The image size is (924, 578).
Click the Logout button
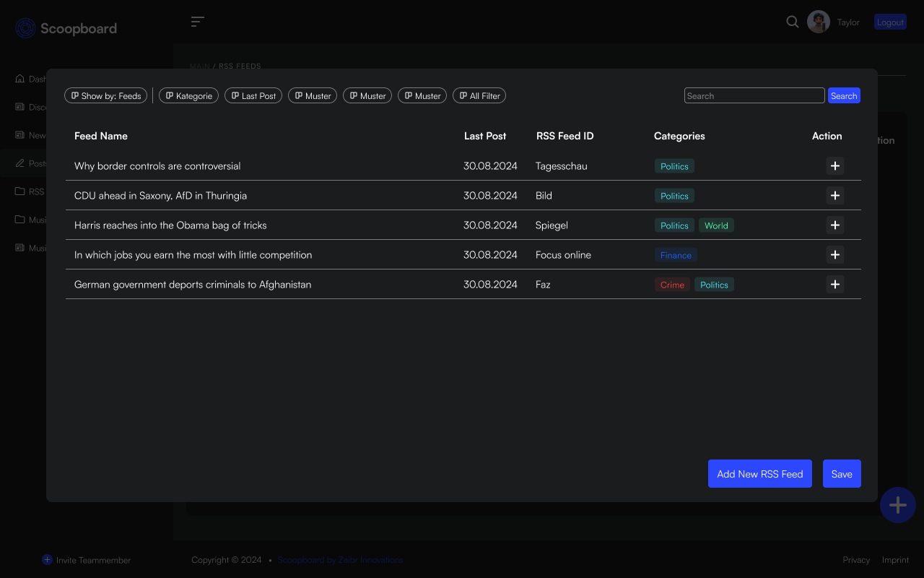coord(890,22)
